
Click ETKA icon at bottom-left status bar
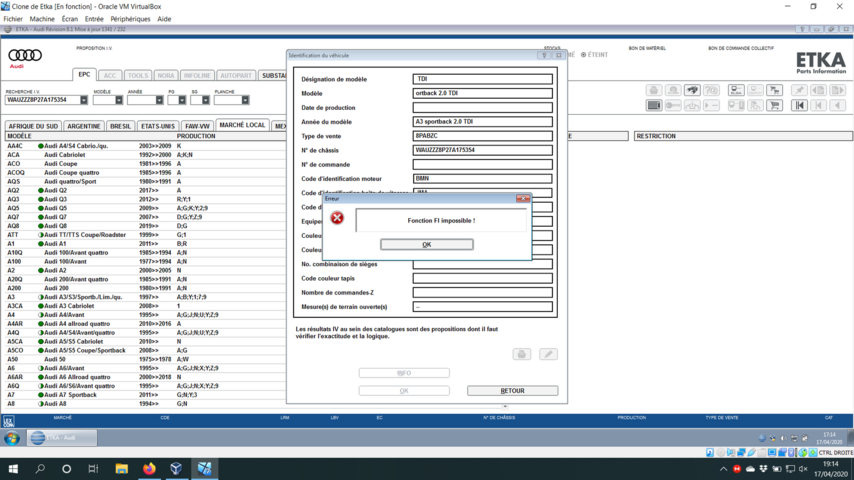point(9,421)
